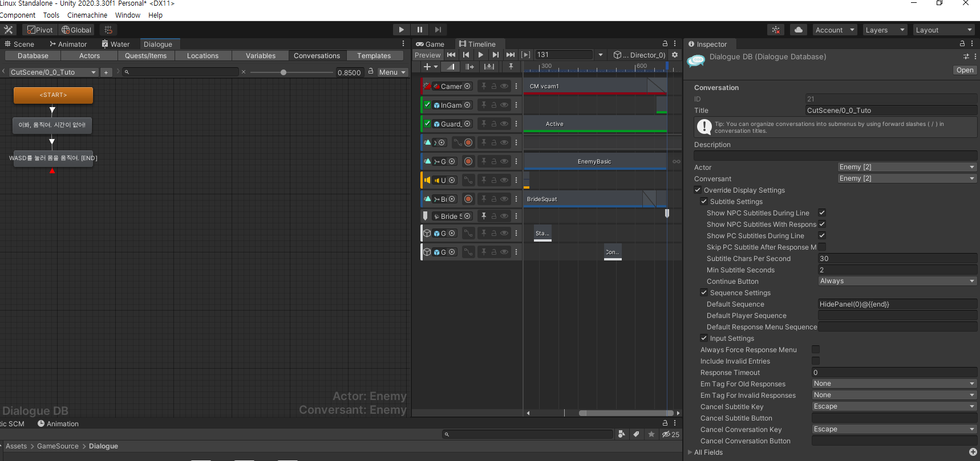The width and height of the screenshot is (980, 461).
Task: Pause the Unity editor playback
Action: (420, 30)
